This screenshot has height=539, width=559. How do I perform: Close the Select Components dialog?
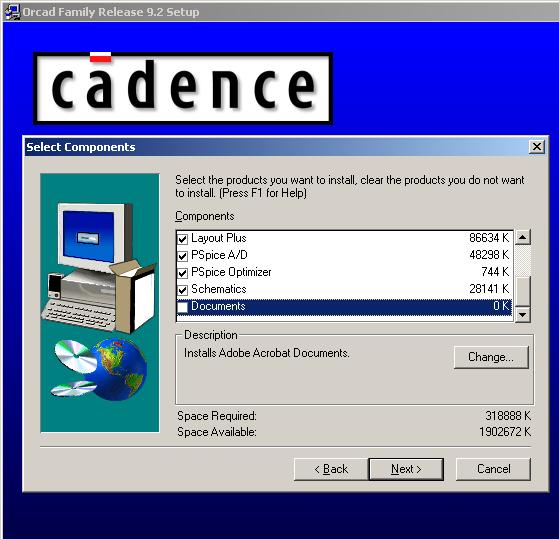pyautogui.click(x=537, y=147)
